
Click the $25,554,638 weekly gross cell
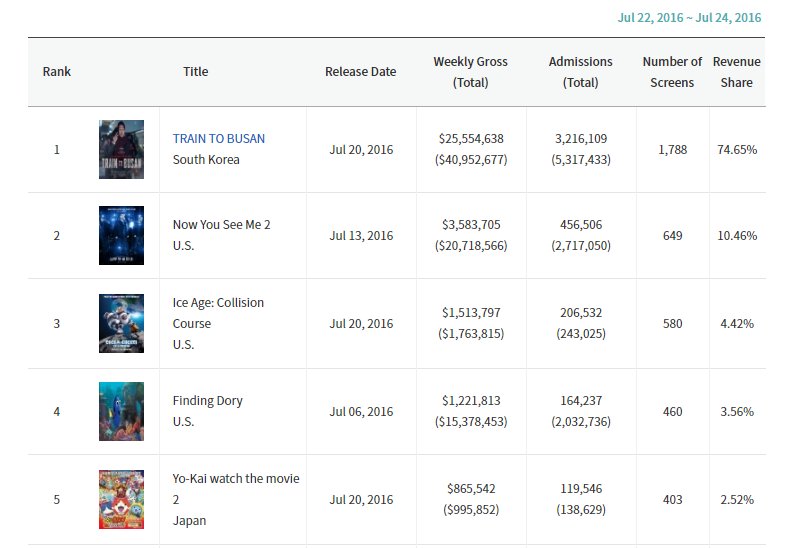471,139
